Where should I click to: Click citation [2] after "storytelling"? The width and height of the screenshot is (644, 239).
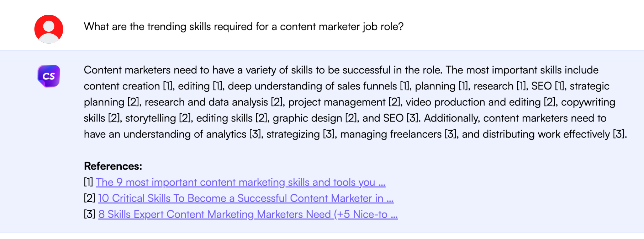point(185,118)
